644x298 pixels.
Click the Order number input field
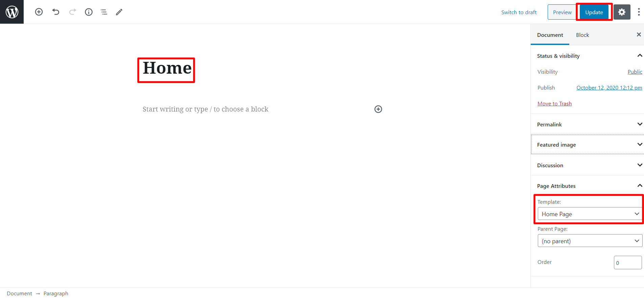pos(628,263)
